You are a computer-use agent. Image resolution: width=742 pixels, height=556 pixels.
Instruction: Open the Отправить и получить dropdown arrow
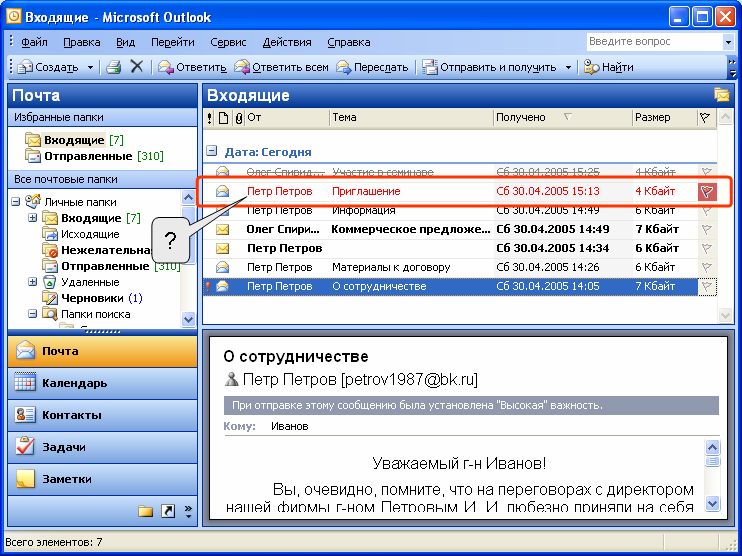tap(568, 68)
